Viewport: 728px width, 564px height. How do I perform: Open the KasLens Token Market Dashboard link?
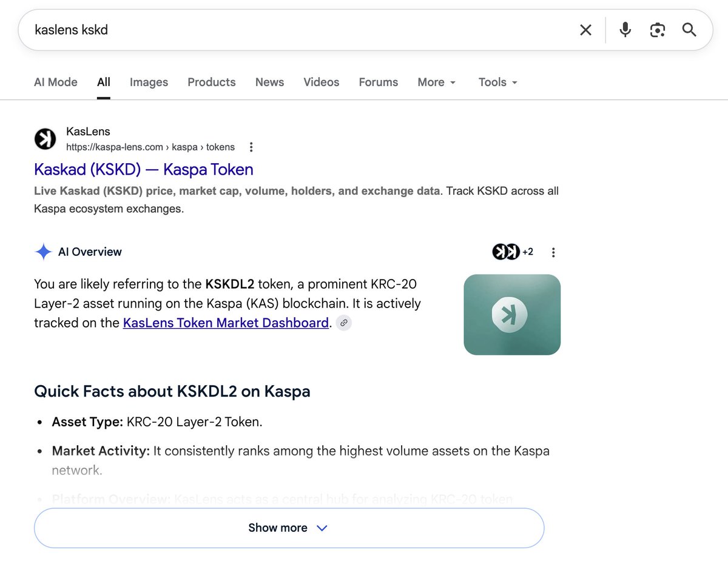226,323
